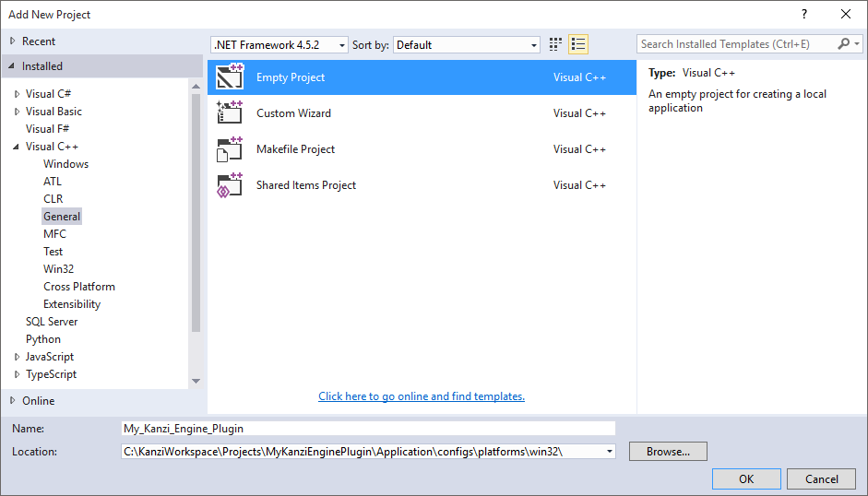The width and height of the screenshot is (868, 496).
Task: Switch to medium icons list view
Action: click(x=578, y=44)
